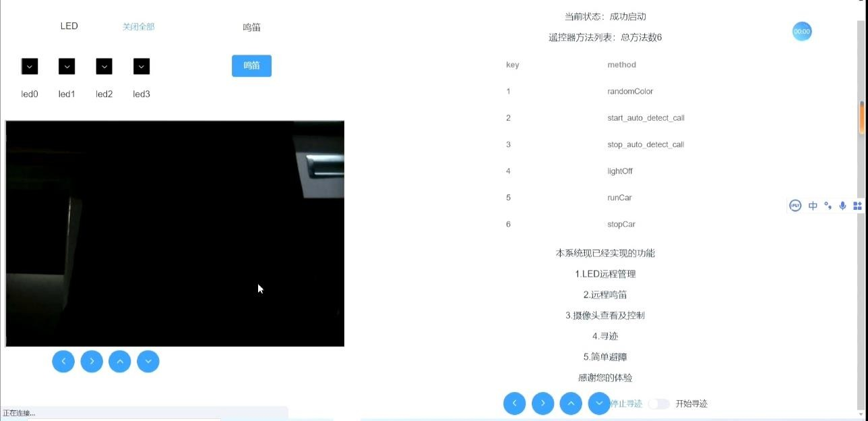Click the camera video feed
868x421 pixels.
click(x=175, y=233)
